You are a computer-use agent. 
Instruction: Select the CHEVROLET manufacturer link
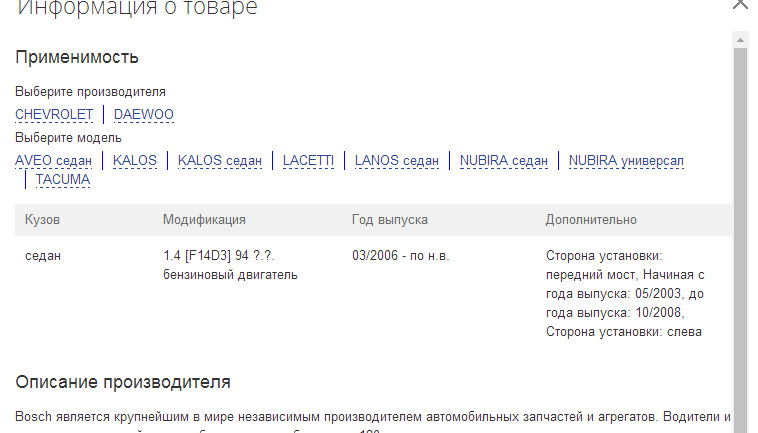coord(54,115)
